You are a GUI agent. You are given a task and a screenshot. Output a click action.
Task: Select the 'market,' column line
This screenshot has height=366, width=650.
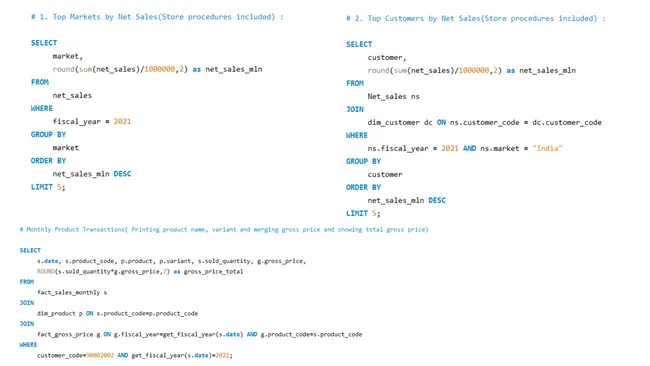click(x=68, y=56)
